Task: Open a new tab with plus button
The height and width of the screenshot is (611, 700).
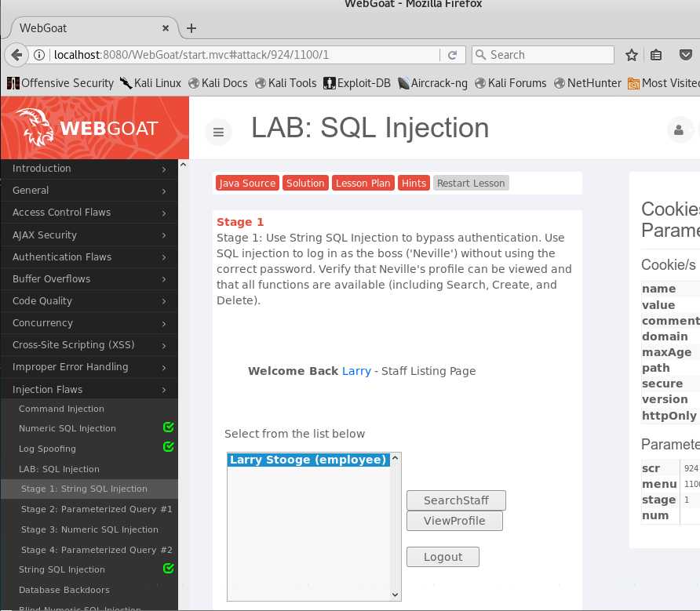Action: [191, 28]
